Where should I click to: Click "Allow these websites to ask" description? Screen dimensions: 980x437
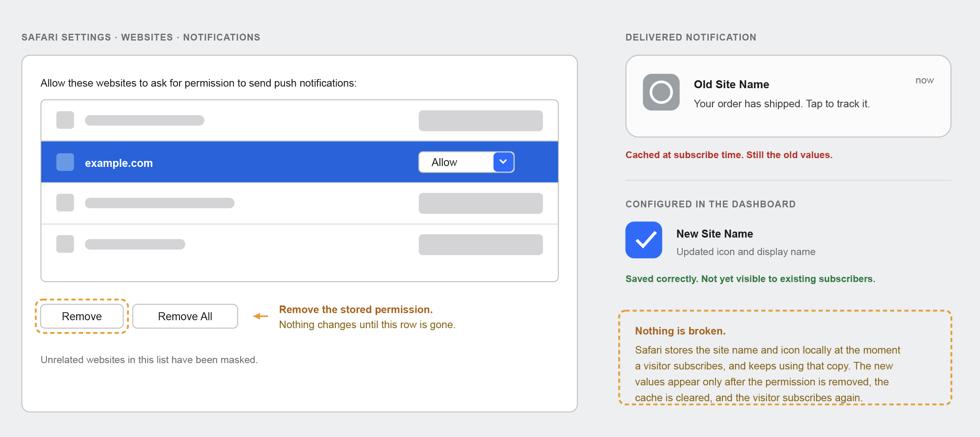(x=199, y=83)
